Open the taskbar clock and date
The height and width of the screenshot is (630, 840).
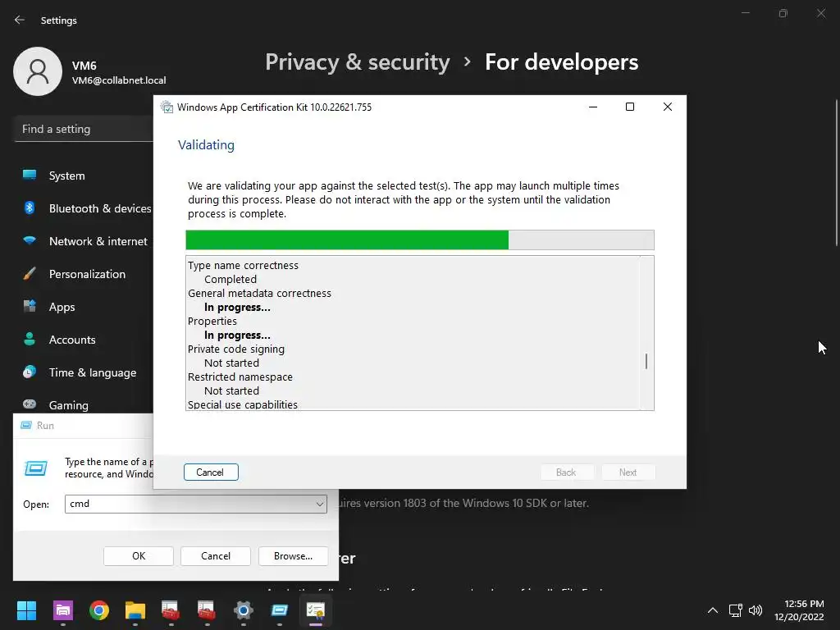pyautogui.click(x=799, y=610)
